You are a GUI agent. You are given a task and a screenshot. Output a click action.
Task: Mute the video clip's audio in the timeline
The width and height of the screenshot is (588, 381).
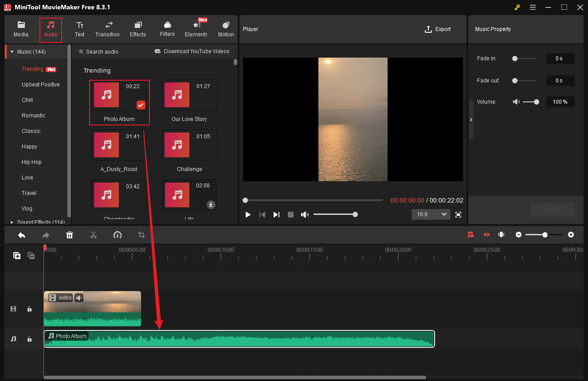tap(79, 298)
